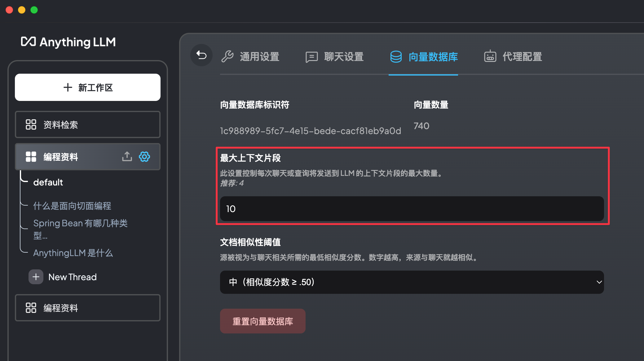Image resolution: width=644 pixels, height=361 pixels.
Task: Click the dropdown chevron of similarity threshold
Action: (599, 282)
